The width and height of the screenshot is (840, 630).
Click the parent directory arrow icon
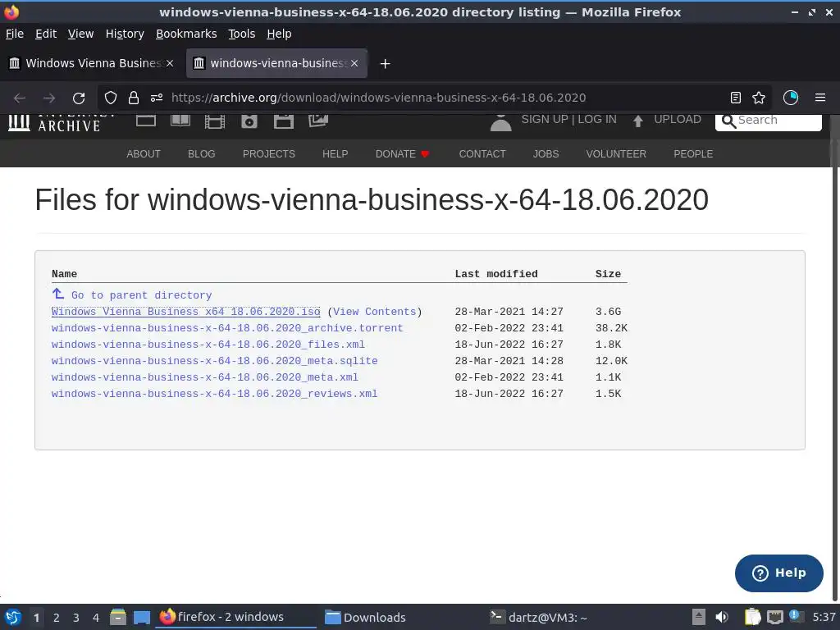58,294
